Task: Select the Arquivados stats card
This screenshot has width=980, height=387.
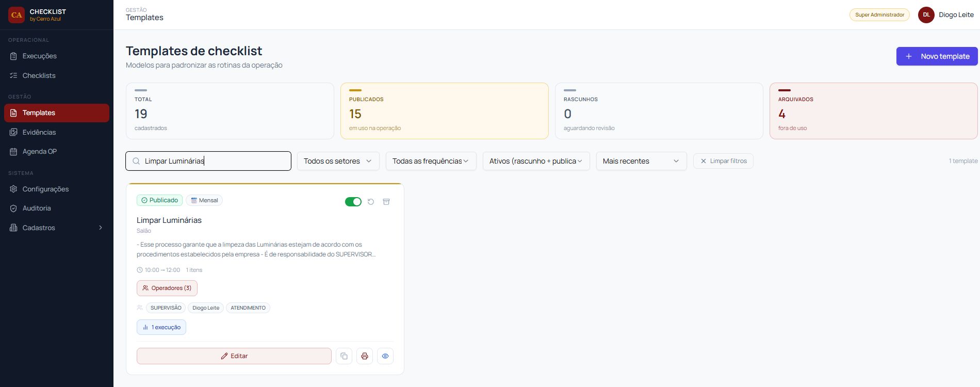Action: point(874,111)
